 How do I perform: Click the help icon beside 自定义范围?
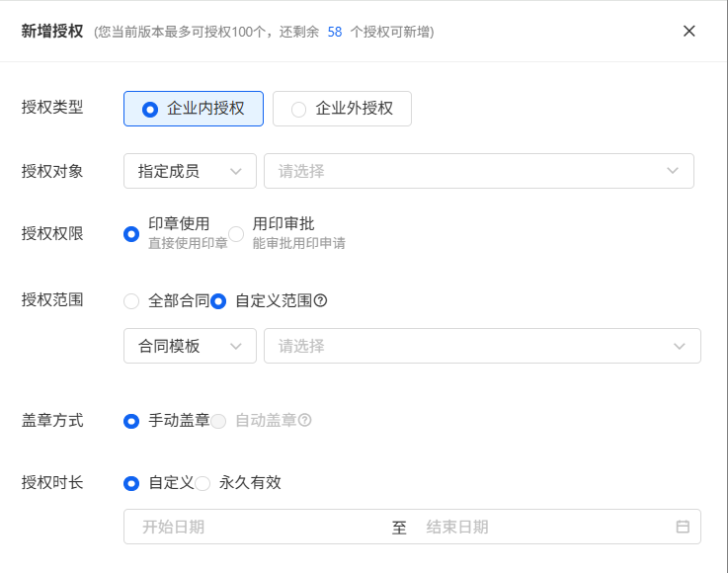tap(320, 301)
